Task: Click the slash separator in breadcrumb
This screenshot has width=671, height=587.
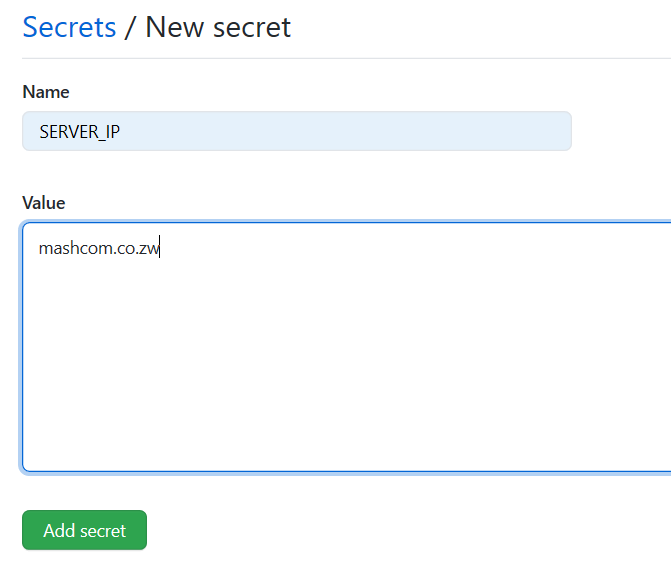Action: 130,27
